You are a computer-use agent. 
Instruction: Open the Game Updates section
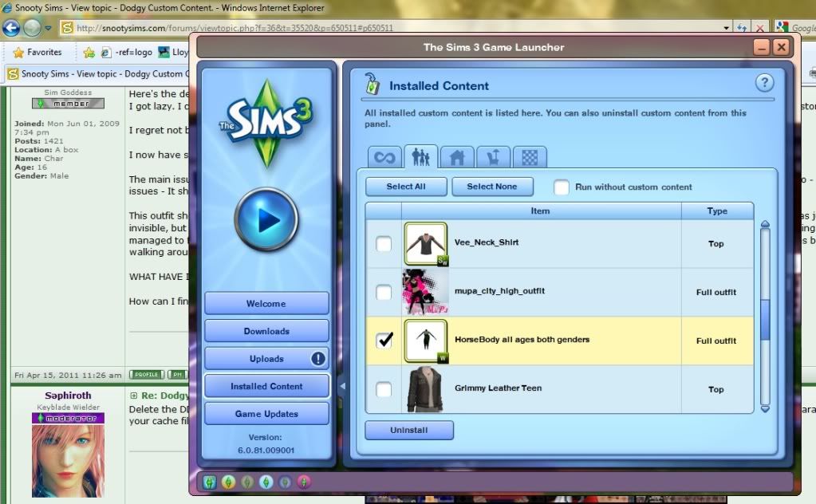[x=266, y=414]
